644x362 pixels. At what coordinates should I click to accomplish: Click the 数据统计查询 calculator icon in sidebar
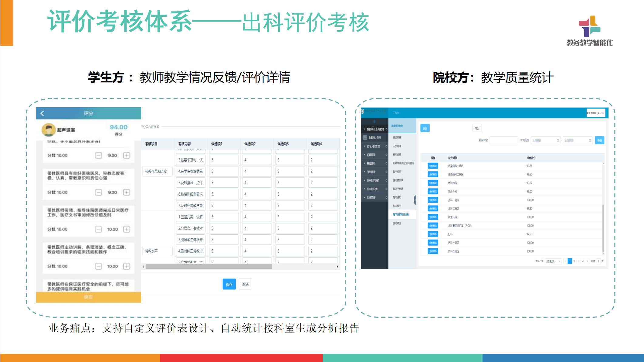coord(365,138)
